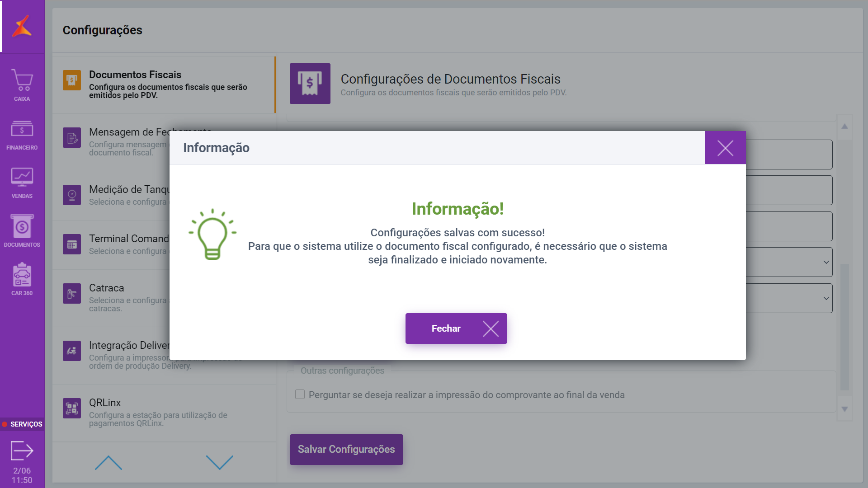The height and width of the screenshot is (488, 868).
Task: Enable the print receipt prompt checkbox
Action: (x=300, y=394)
